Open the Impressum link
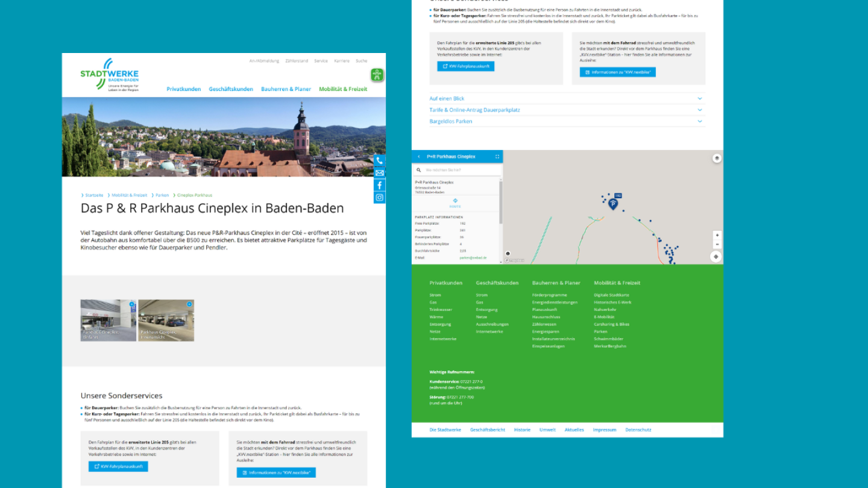The height and width of the screenshot is (488, 868). pos(605,430)
